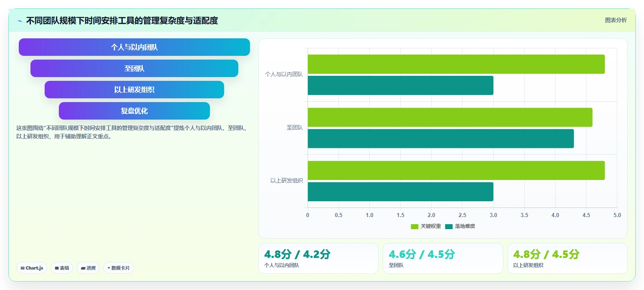Click the 2.5 x-axis tick label
This screenshot has width=644, height=290.
click(462, 215)
